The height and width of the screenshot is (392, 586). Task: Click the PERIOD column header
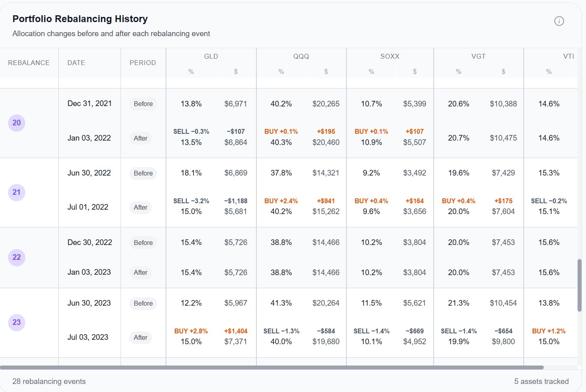[x=143, y=63]
